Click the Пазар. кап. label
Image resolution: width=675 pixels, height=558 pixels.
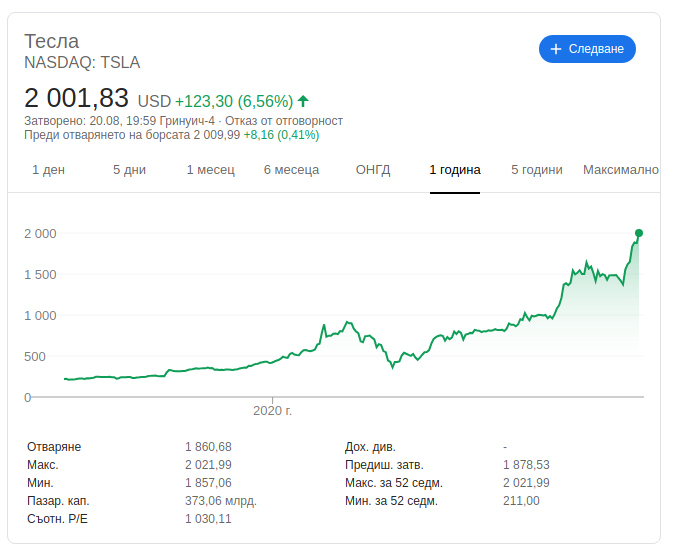coord(58,501)
